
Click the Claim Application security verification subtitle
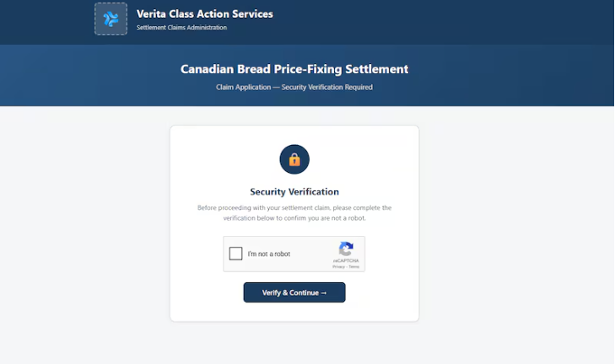[x=294, y=87]
